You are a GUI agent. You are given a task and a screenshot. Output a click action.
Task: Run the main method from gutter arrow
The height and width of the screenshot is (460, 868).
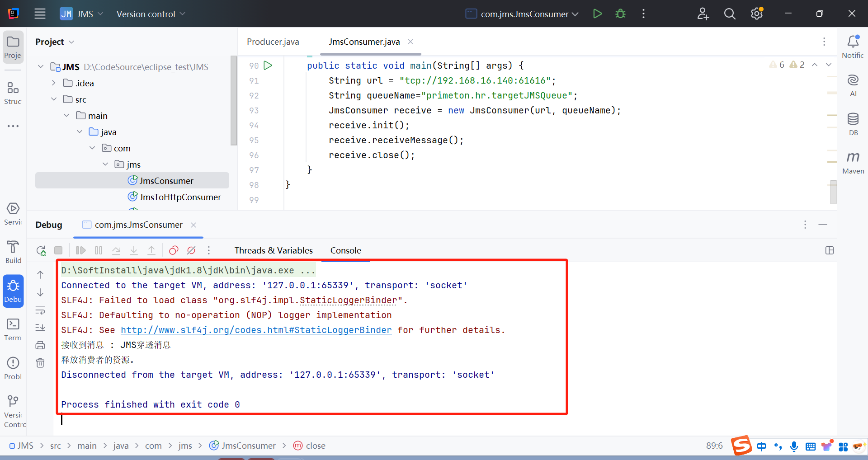pyautogui.click(x=268, y=66)
